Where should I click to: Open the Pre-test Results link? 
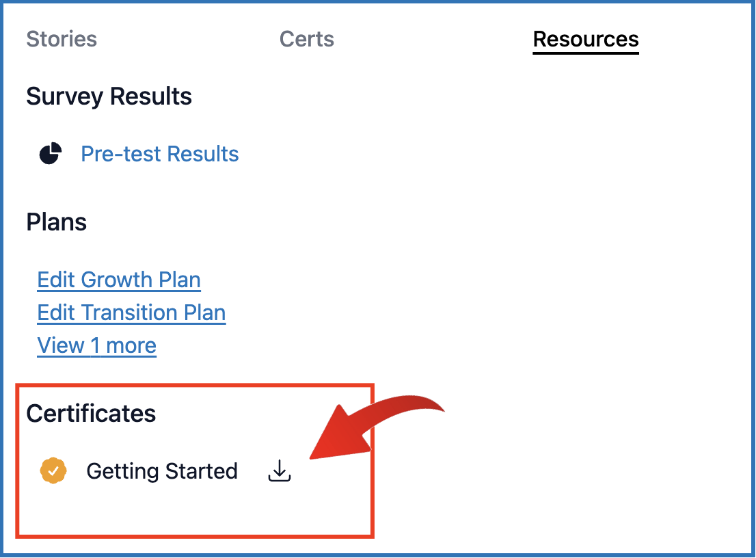click(160, 154)
